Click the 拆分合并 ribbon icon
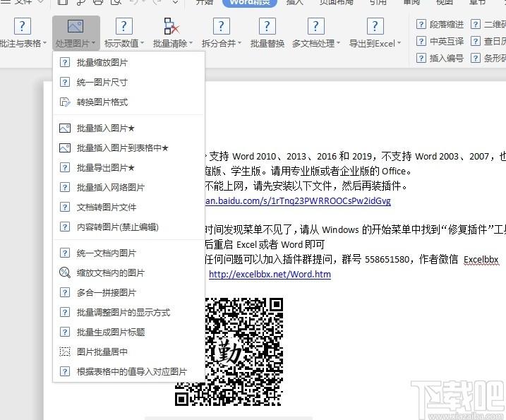 point(221,26)
